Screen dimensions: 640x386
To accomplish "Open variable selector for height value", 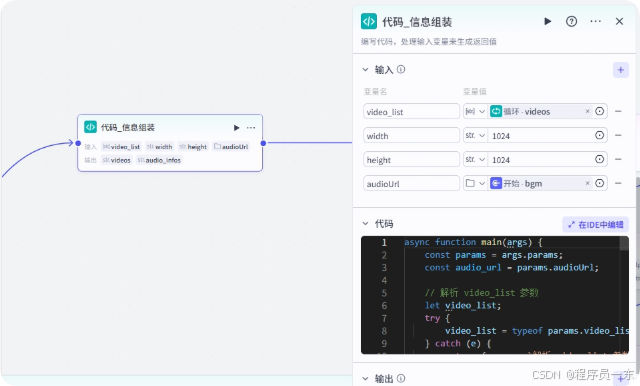I will pyautogui.click(x=600, y=160).
